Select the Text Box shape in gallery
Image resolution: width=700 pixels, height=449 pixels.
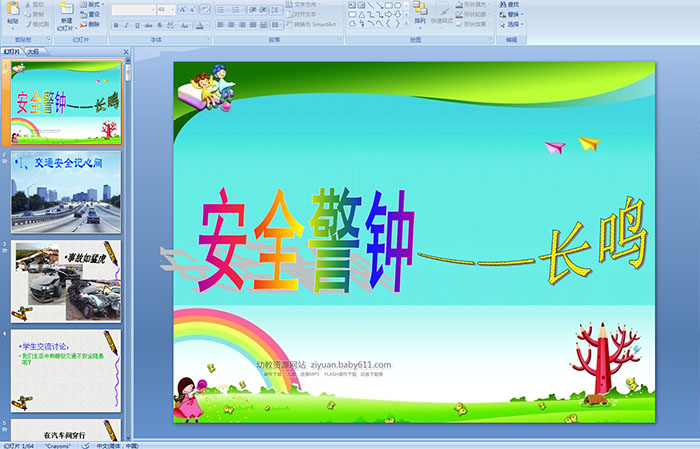click(352, 5)
